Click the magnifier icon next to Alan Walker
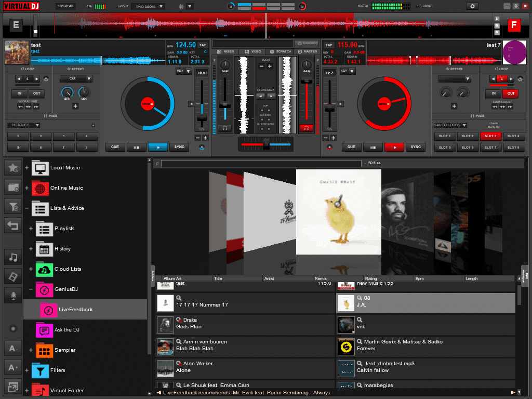This screenshot has width=532, height=399. click(x=179, y=363)
